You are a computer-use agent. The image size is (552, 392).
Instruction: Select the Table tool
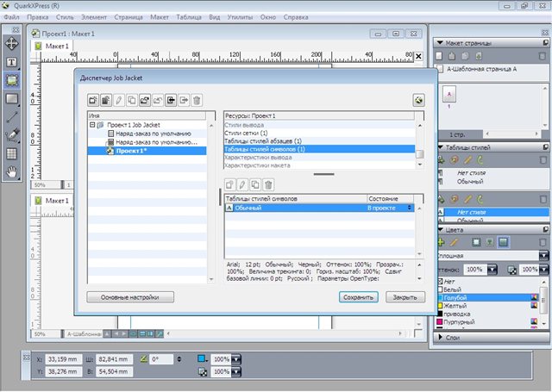point(11,153)
